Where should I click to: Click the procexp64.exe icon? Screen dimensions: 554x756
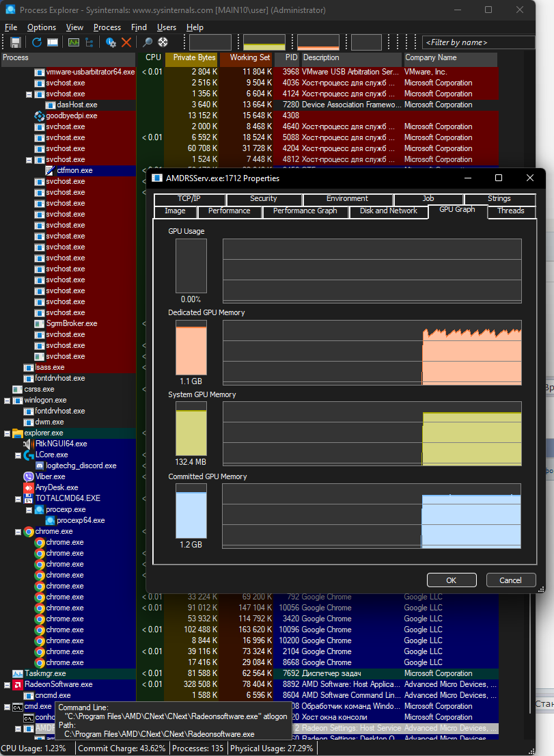(x=50, y=520)
